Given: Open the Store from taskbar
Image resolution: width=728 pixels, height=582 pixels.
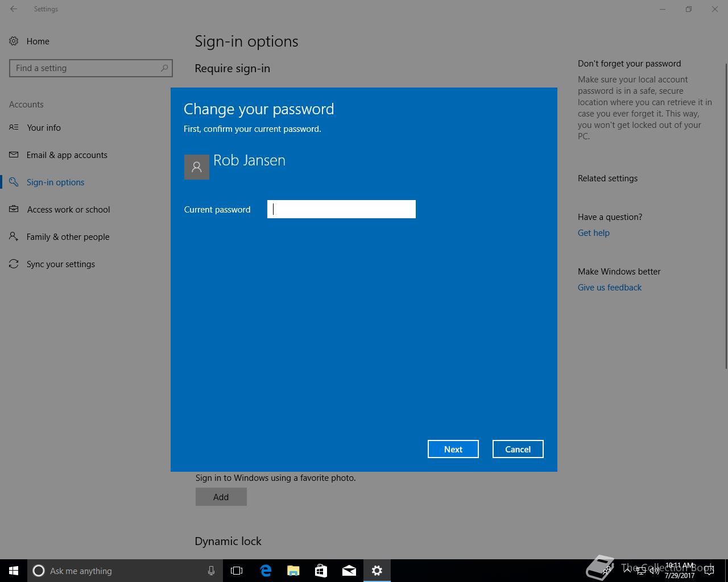Looking at the screenshot, I should (x=321, y=571).
